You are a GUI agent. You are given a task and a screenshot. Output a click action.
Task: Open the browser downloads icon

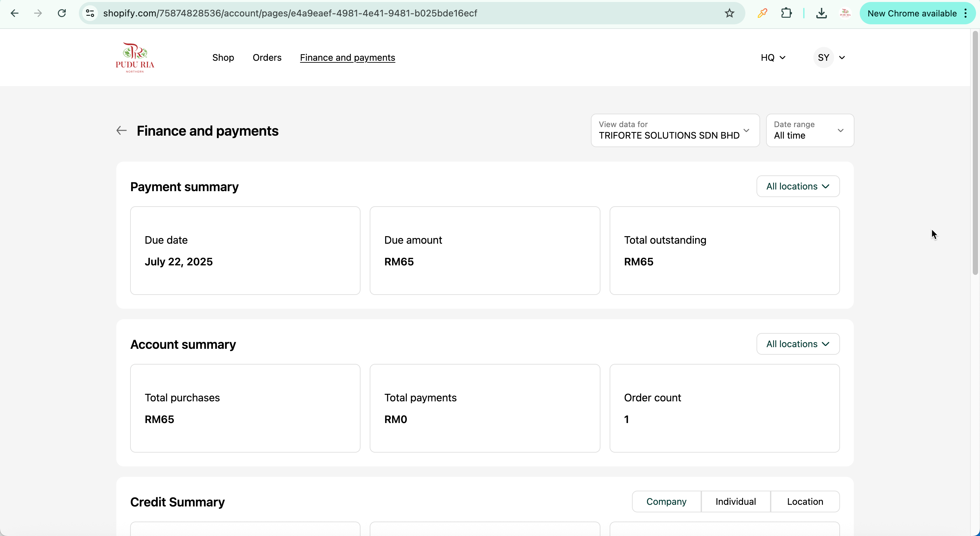pos(821,13)
